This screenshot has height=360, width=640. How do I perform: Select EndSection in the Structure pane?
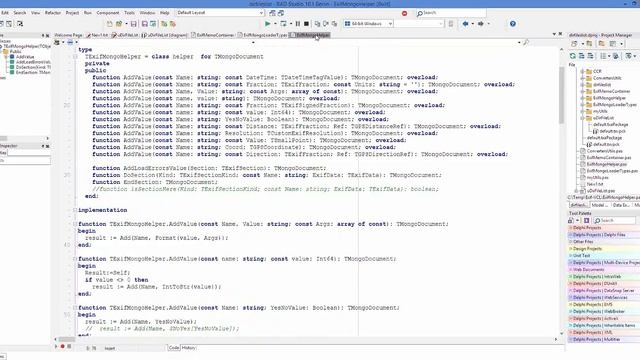point(33,72)
